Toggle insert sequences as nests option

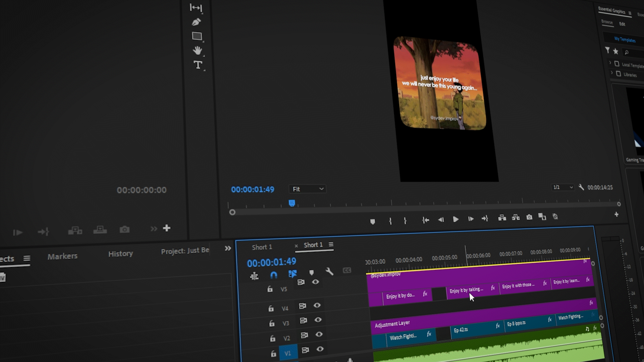click(x=254, y=276)
